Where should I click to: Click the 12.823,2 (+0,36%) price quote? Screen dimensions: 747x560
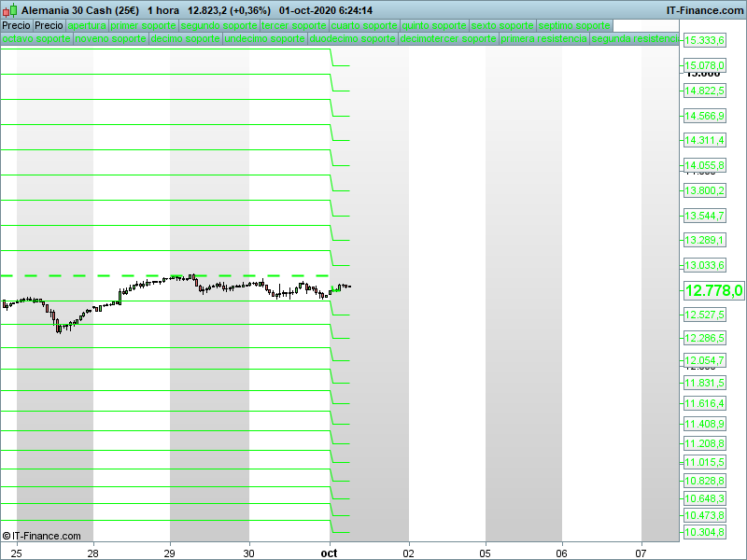[229, 10]
